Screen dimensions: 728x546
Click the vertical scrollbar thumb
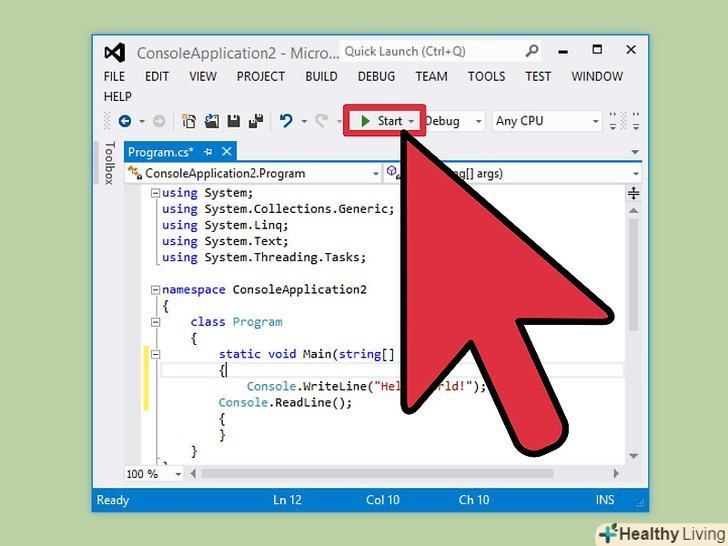click(x=634, y=275)
